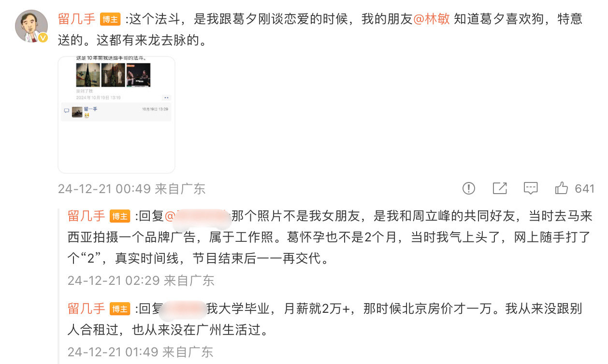Click the 留几手 username in the 01:49 reply
The width and height of the screenshot is (608, 364).
point(87,308)
